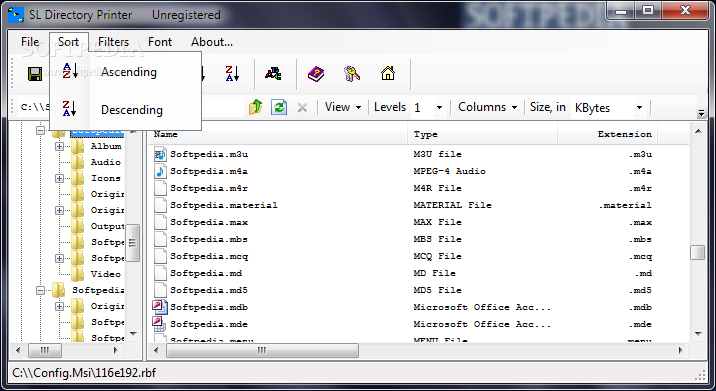The width and height of the screenshot is (716, 391).
Task: Click the Softpedia.m4a music note icon
Action: click(160, 171)
